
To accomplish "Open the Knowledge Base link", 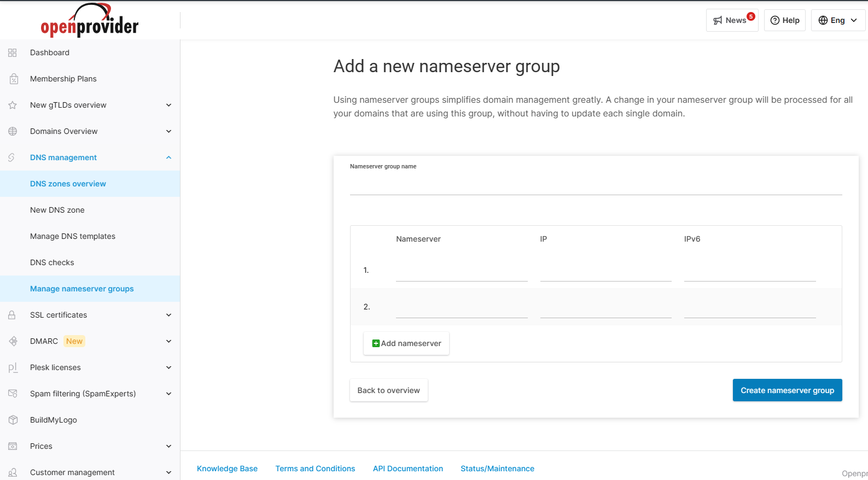I will pyautogui.click(x=227, y=469).
